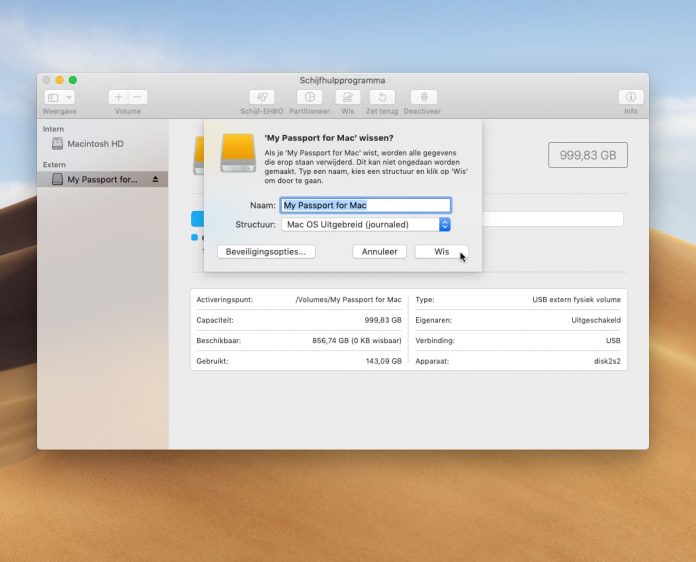Confirm erase with Wis button
Screen dimensions: 696x562
tap(441, 252)
